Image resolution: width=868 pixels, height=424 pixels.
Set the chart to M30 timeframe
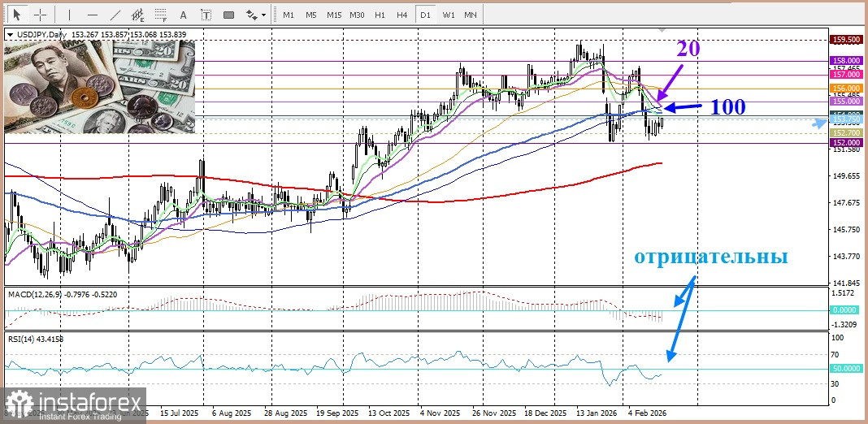tap(357, 15)
